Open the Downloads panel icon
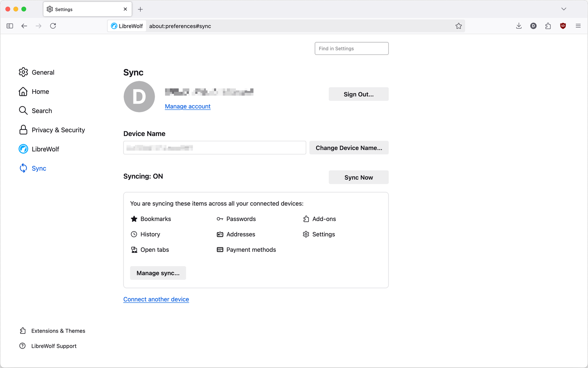588x368 pixels. pos(519,26)
